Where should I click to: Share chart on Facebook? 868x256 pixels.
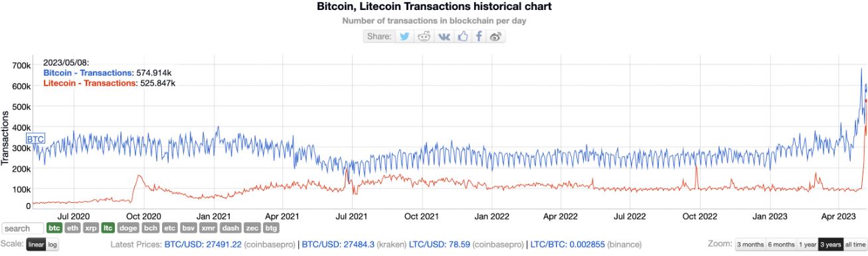(479, 36)
